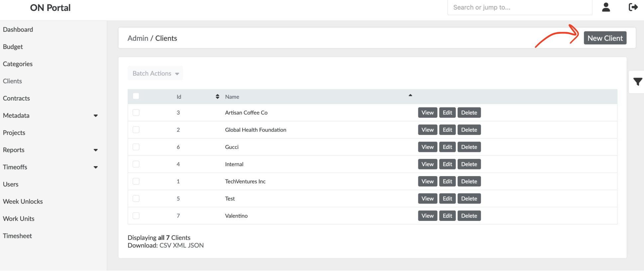Viewport: 644px width, 272px height.
Task: Focus the Search or jump to field
Action: tap(519, 7)
